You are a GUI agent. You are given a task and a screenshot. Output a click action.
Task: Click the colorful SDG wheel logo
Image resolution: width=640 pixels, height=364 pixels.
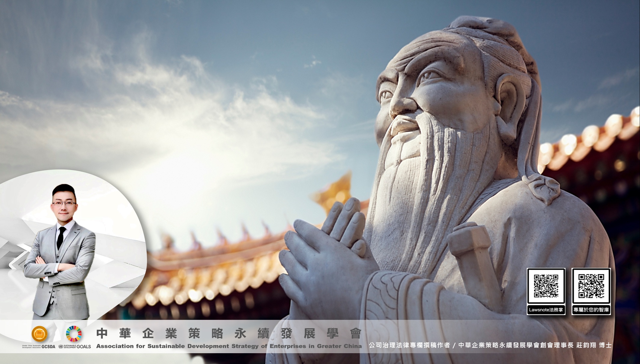point(74,333)
